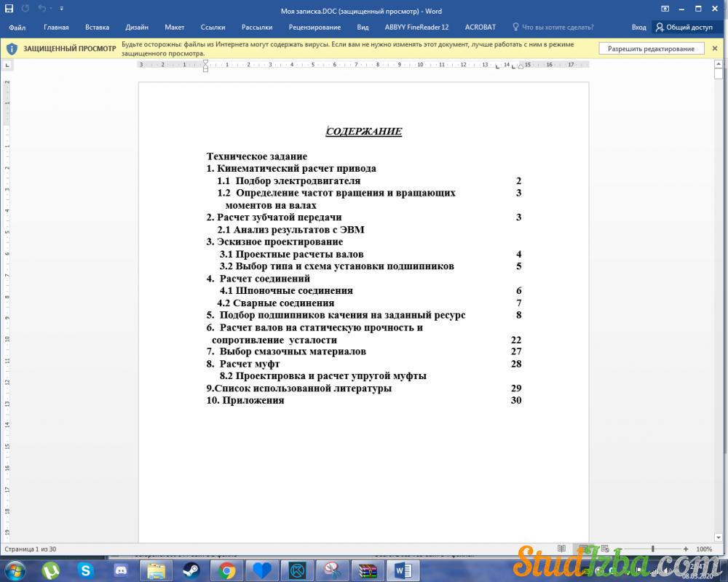Click the zoom in plus button
Viewport: 728px width, 582px height.
click(686, 549)
